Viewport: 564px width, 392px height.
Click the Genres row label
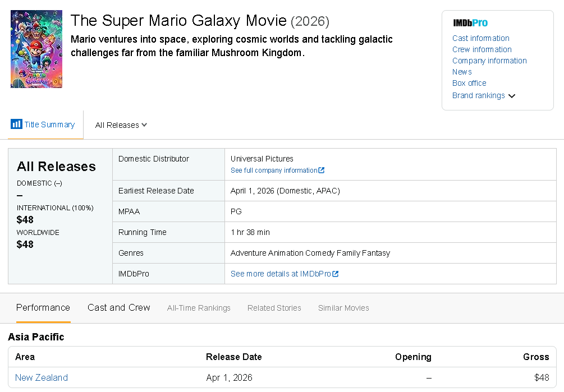point(131,253)
